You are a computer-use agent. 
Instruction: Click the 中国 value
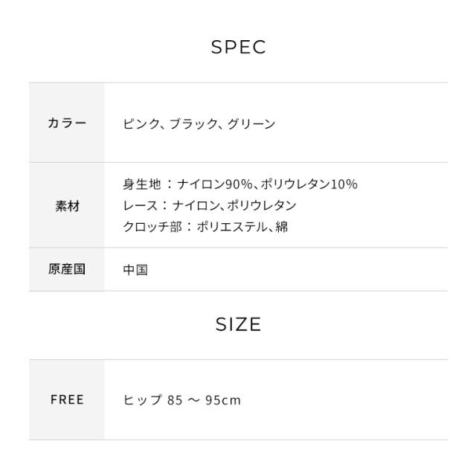point(135,270)
